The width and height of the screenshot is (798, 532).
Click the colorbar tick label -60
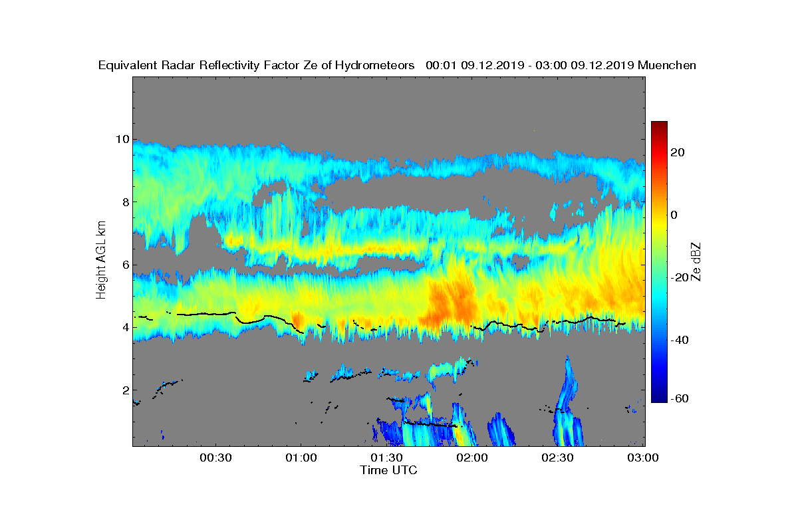[679, 399]
